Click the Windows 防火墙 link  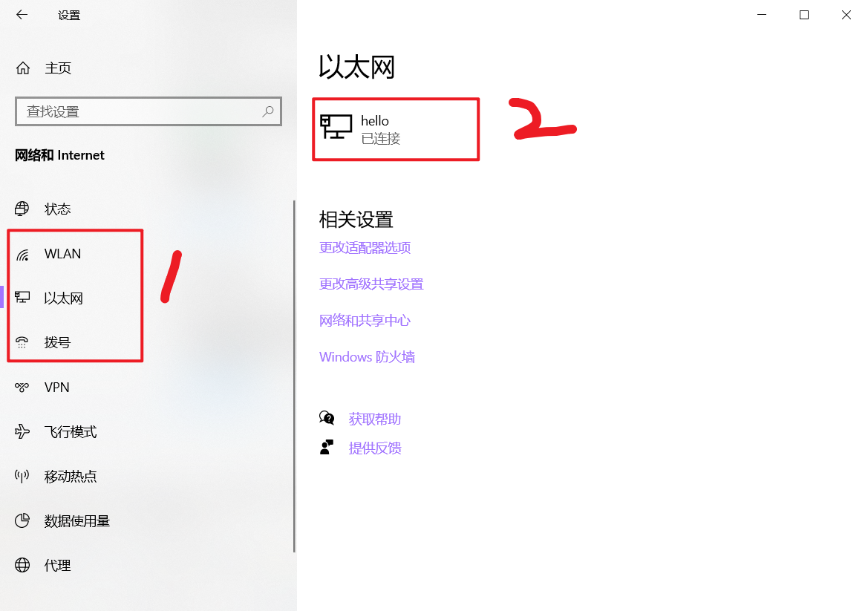point(367,357)
